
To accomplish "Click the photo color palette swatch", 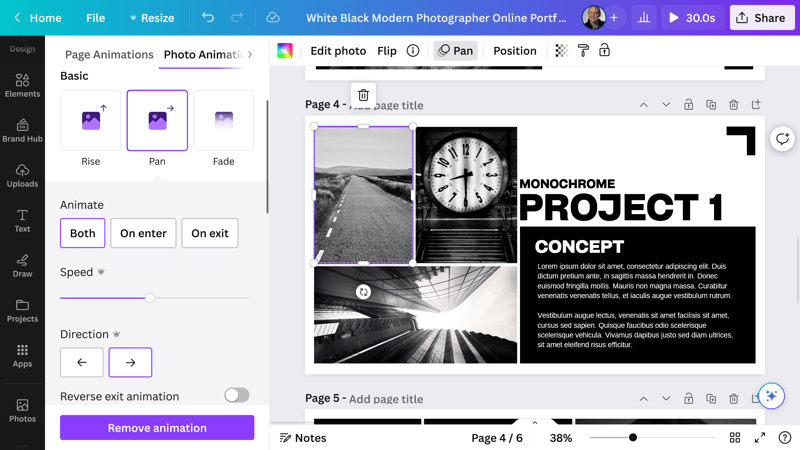I will tap(285, 51).
